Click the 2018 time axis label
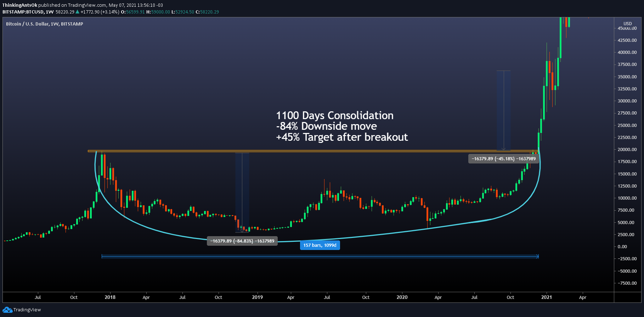This screenshot has width=644, height=317. 110,297
